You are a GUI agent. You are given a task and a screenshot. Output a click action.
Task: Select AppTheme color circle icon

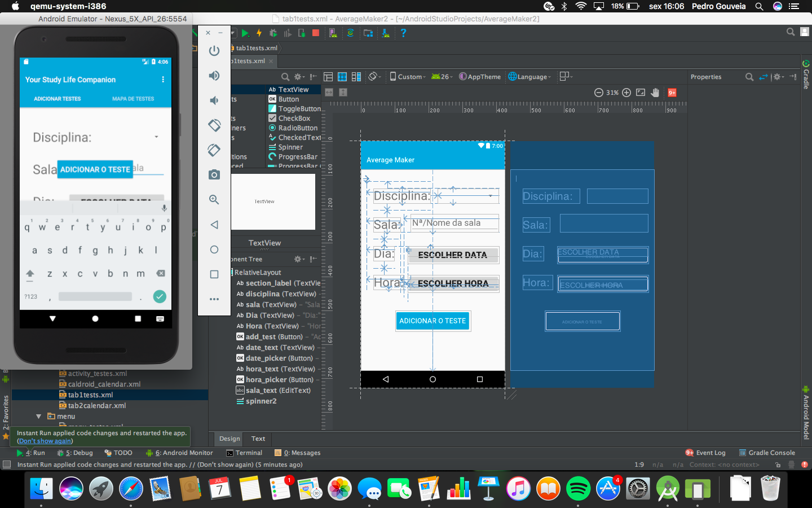pyautogui.click(x=463, y=77)
